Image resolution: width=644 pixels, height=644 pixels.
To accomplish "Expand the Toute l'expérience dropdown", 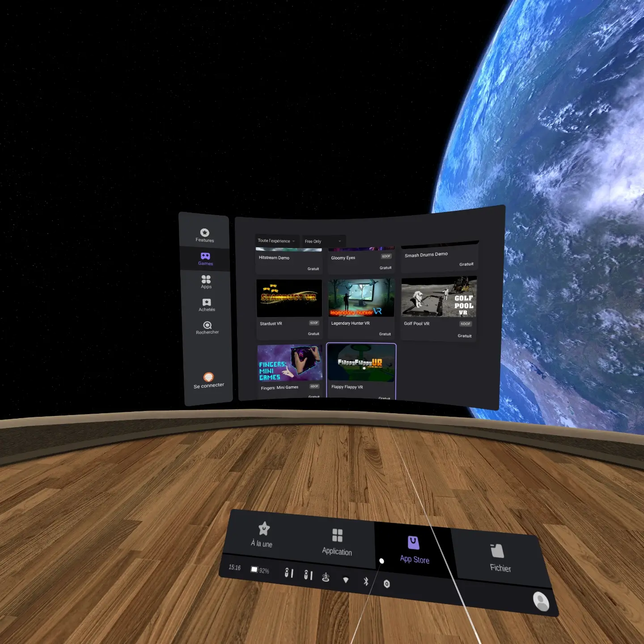I will tap(276, 241).
